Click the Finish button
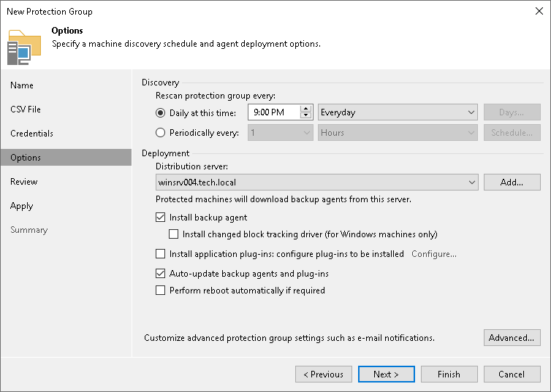Screen dimensions: 551x392 click(x=449, y=374)
